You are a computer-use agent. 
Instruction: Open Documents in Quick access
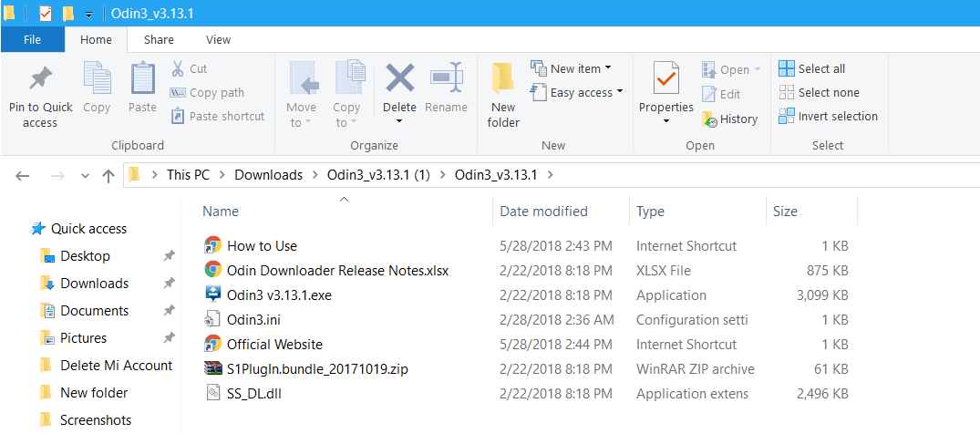tap(95, 311)
